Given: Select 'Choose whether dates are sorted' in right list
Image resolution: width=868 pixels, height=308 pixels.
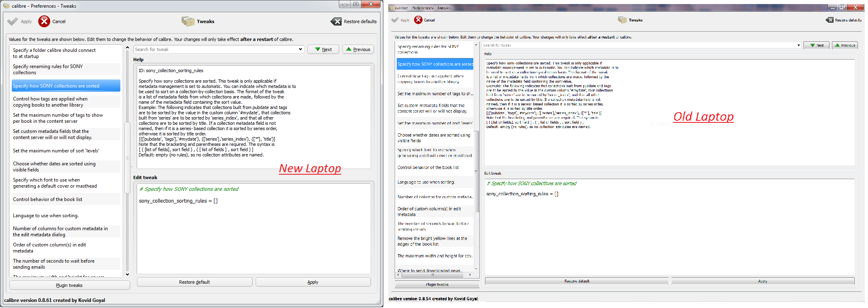Looking at the screenshot, I should pyautogui.click(x=435, y=138).
